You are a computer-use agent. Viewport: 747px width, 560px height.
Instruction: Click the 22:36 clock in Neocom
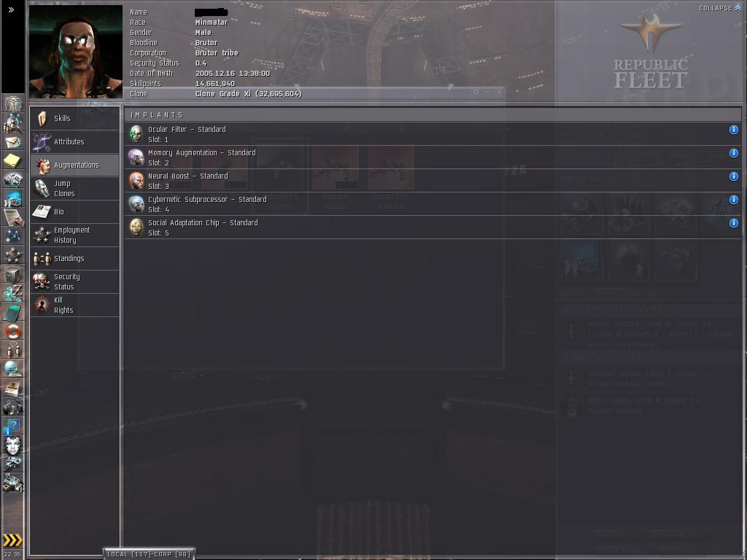point(12,554)
